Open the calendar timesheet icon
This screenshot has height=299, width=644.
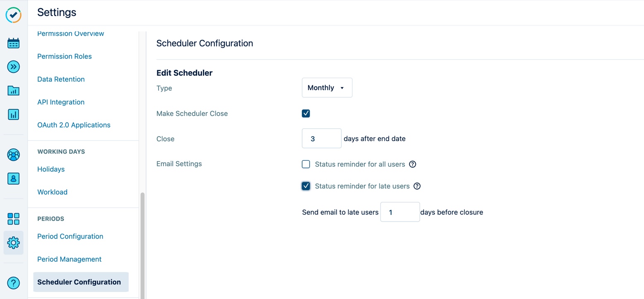[14, 43]
